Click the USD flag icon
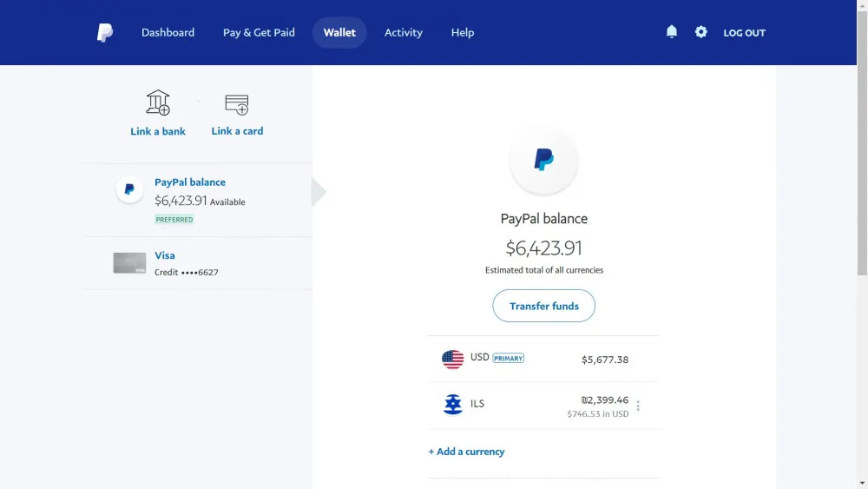 click(452, 359)
